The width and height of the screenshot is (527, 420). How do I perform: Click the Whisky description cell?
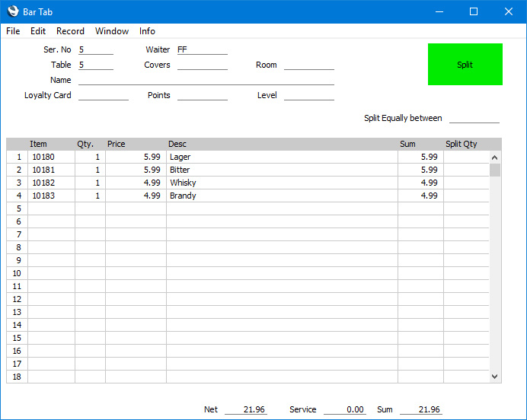point(282,183)
